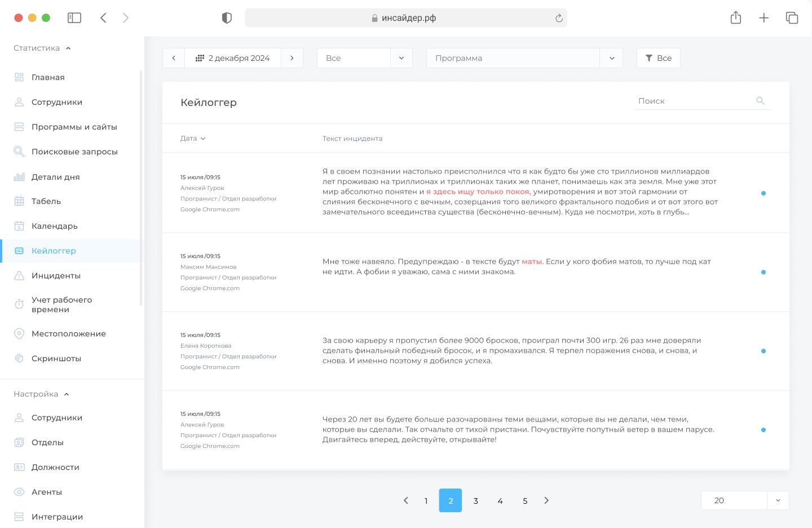Viewport: 812px width, 528px height.
Task: Open the page size dropdown showing 20
Action: (x=745, y=500)
